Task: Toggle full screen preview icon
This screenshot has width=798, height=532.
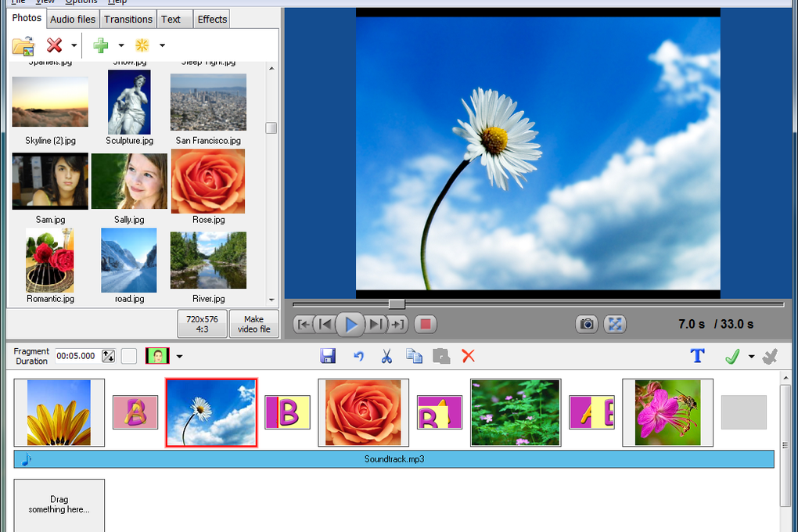Action: click(x=615, y=325)
